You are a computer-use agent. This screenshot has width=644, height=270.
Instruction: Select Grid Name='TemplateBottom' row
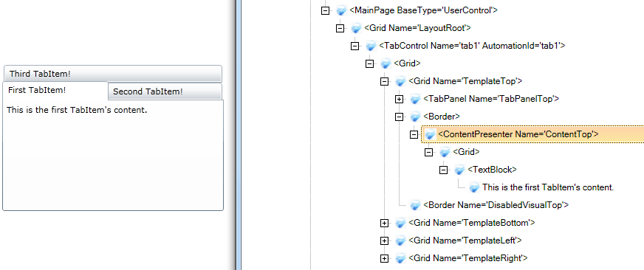[471, 223]
